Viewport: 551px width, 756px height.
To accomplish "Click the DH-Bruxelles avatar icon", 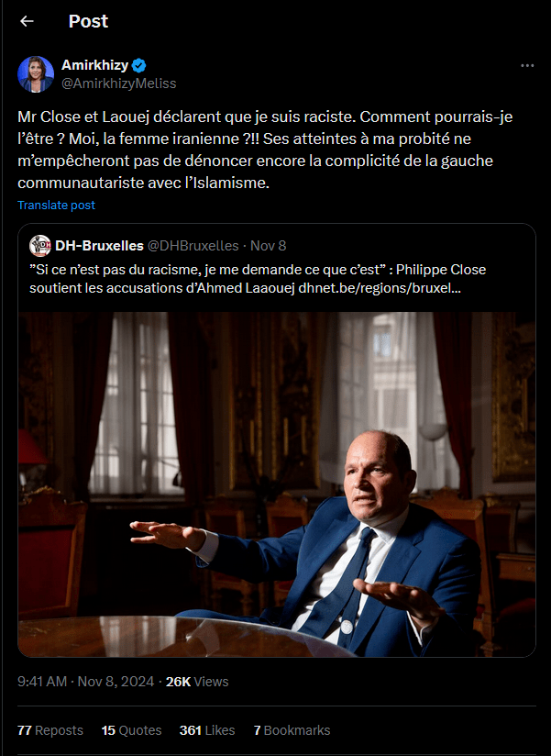I will (40, 245).
